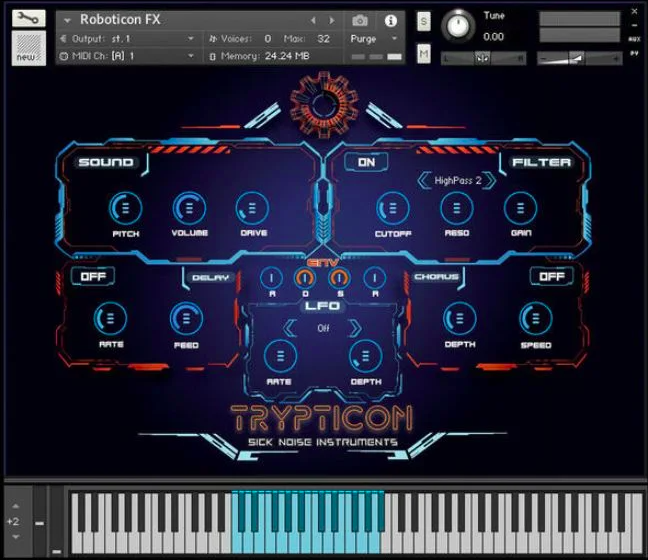Viewport: 648px width, 560px height.
Task: Toggle the Delay OFF switch
Action: (93, 276)
